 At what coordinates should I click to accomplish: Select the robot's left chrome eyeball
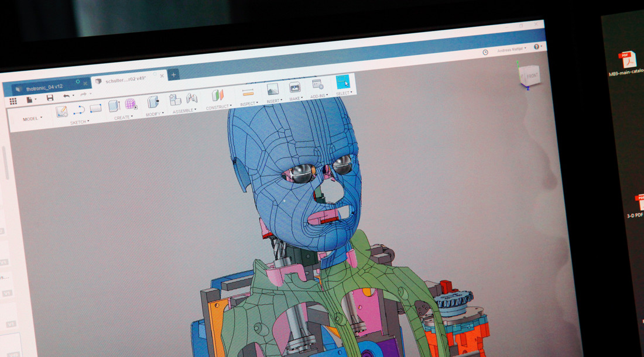pyautogui.click(x=342, y=165)
